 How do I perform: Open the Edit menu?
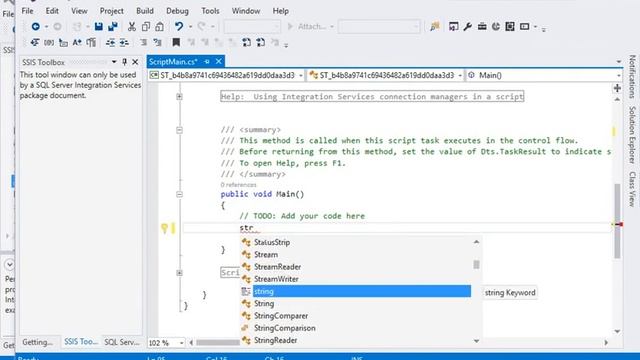tap(52, 11)
